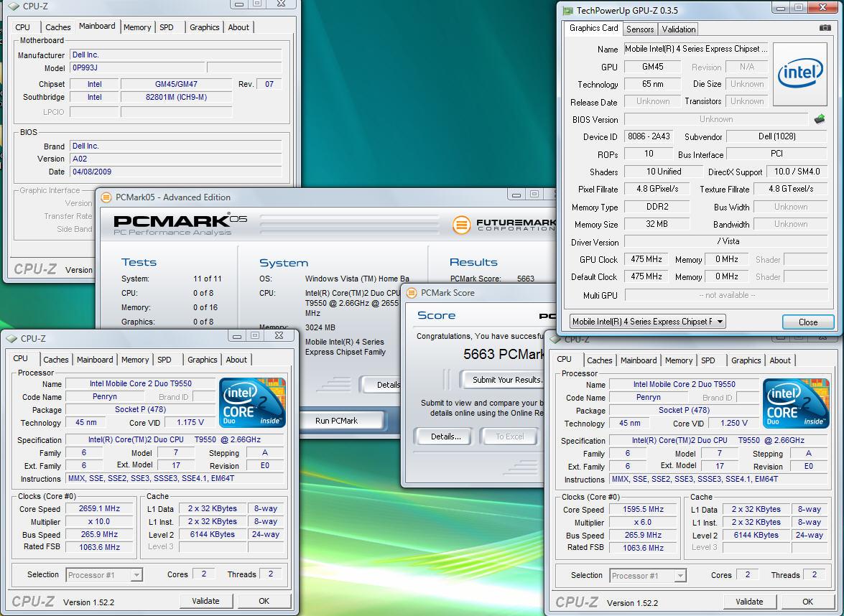Click the GPU Name field in GPU-Z
The height and width of the screenshot is (616, 844).
point(696,49)
